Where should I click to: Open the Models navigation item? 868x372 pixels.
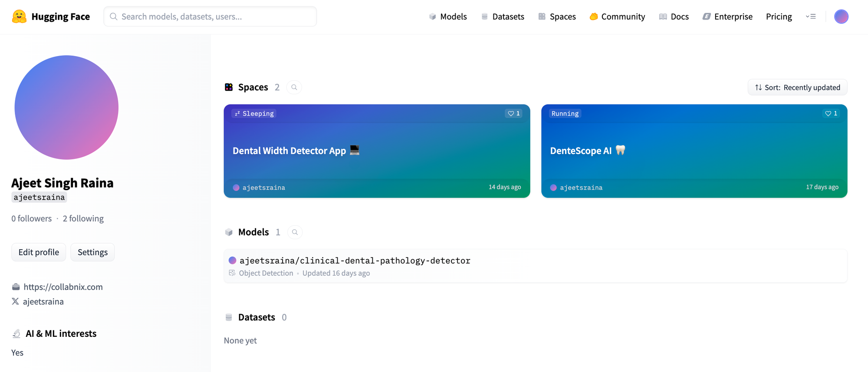(x=448, y=16)
